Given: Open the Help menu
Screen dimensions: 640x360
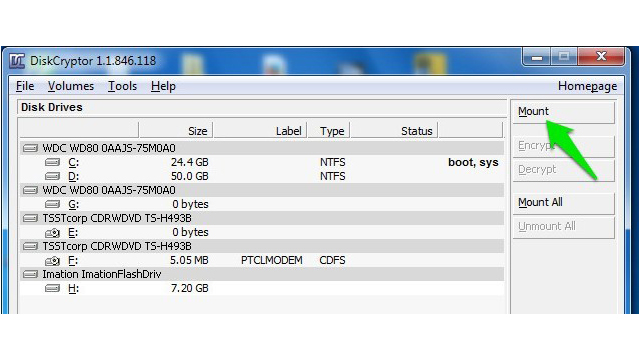Looking at the screenshot, I should pyautogui.click(x=163, y=86).
